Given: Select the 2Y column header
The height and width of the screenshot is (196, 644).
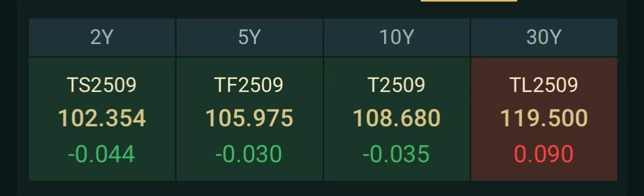Looking at the screenshot, I should 102,38.
